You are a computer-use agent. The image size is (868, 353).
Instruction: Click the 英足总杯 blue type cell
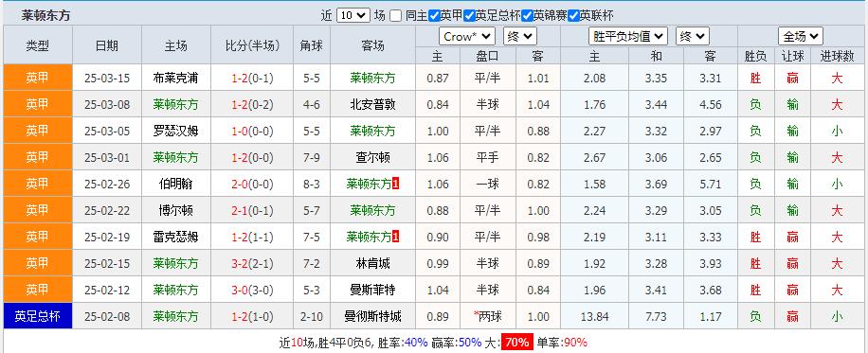(38, 316)
